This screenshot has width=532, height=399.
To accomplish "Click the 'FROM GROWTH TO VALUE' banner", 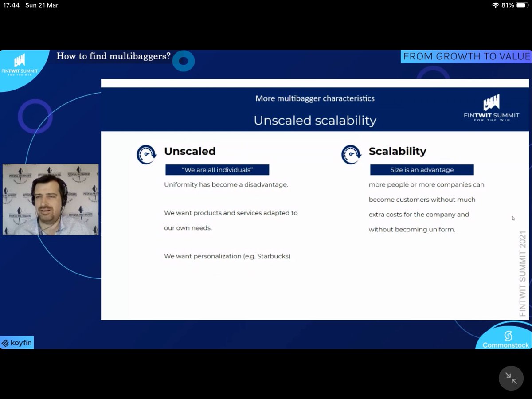I will 466,56.
